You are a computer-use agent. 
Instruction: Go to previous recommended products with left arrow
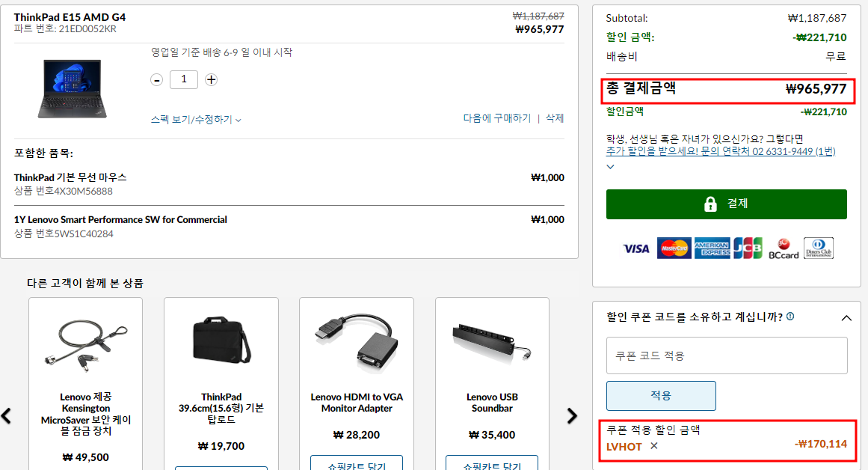(6, 415)
